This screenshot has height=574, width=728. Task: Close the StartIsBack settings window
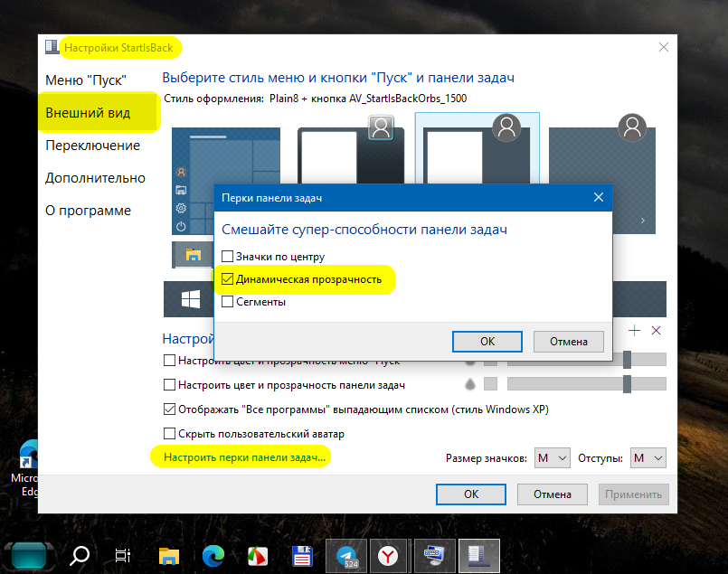664,47
